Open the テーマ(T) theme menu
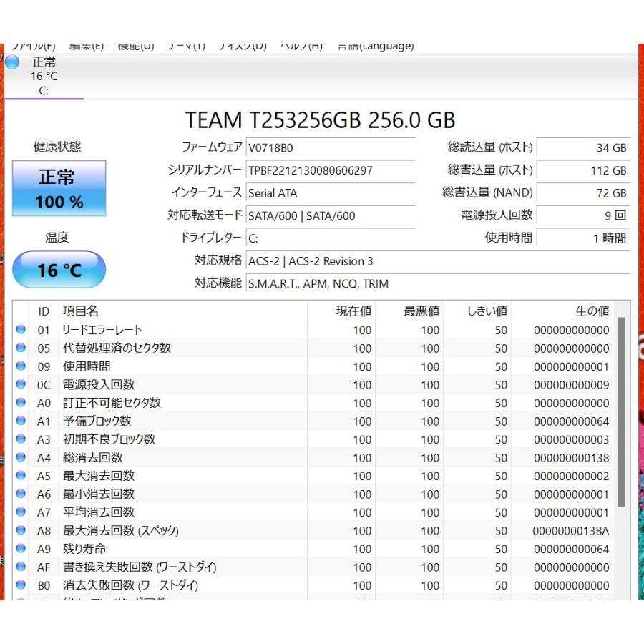The image size is (644, 644). [187, 45]
